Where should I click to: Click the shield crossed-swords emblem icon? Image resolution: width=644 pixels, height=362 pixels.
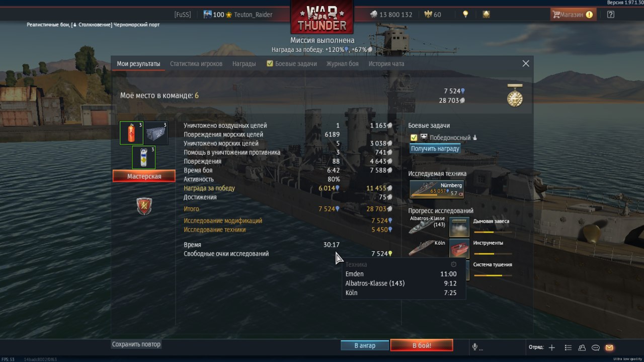tap(144, 206)
